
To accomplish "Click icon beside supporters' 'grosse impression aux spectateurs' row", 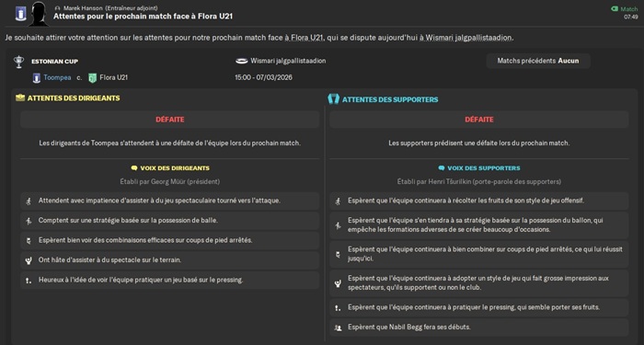I will coord(338,283).
